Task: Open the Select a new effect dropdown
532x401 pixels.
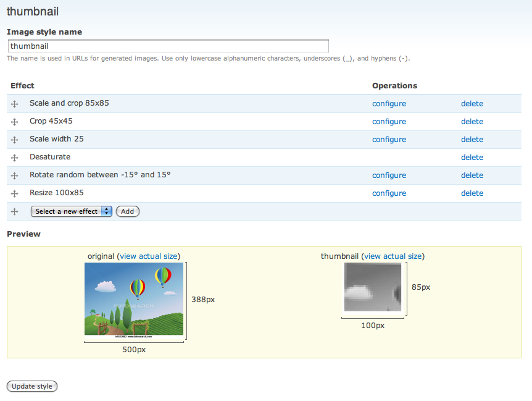Action: tap(71, 211)
